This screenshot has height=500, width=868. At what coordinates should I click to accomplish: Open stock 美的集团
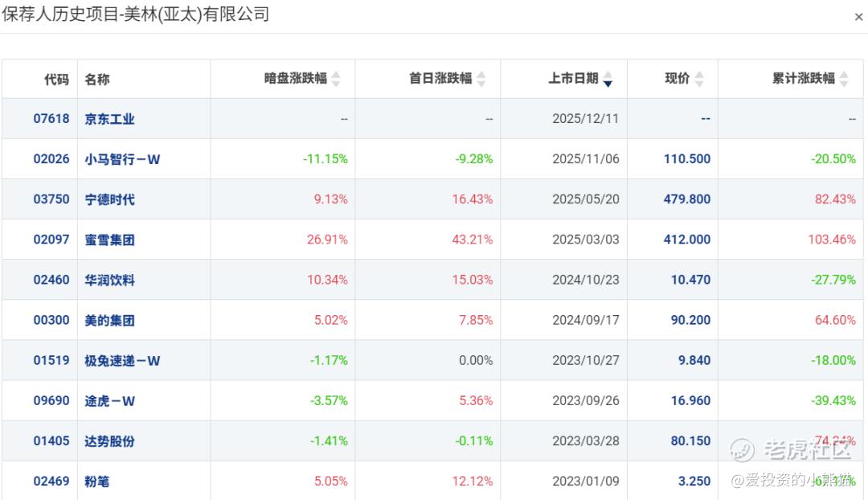click(x=109, y=321)
